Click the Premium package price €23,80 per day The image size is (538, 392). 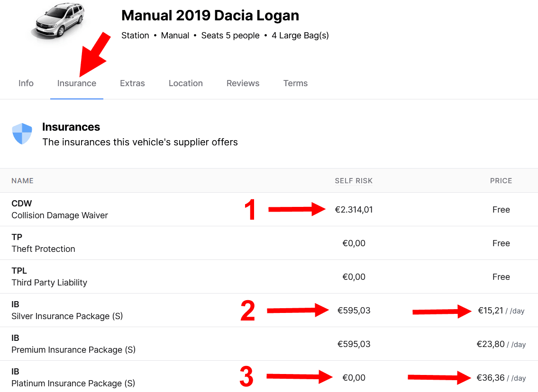[501, 344]
